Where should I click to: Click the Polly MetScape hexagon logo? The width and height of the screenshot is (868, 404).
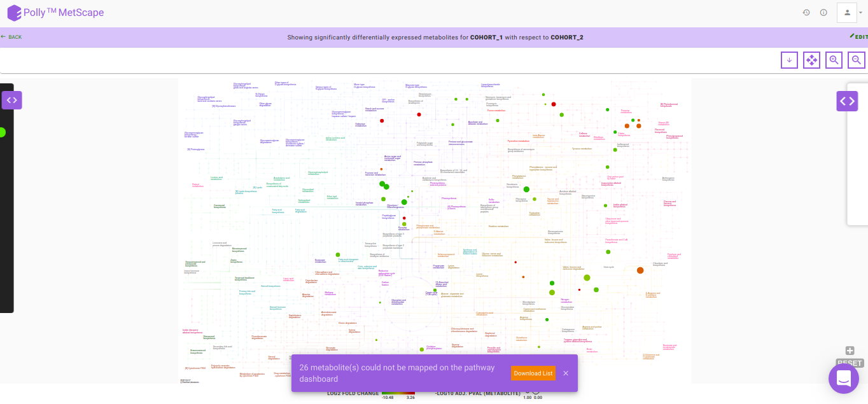pyautogui.click(x=14, y=13)
